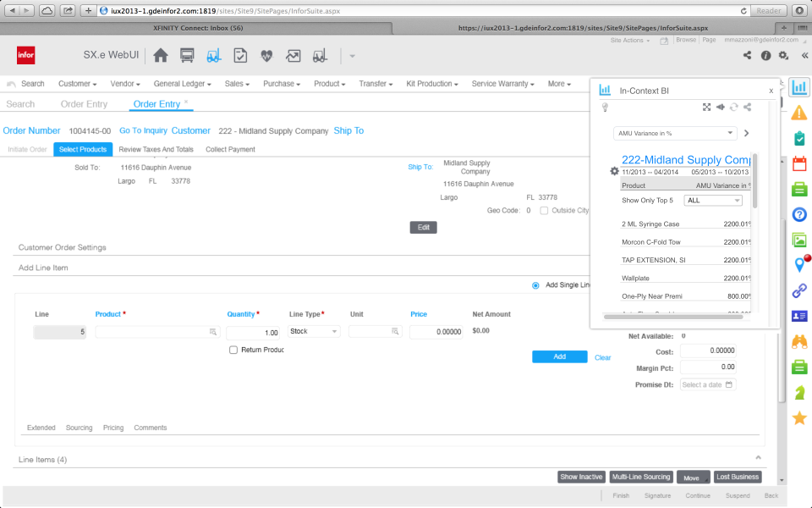Viewport: 812px width, 508px height.
Task: Click the Edit button under Ship To
Action: pyautogui.click(x=423, y=228)
